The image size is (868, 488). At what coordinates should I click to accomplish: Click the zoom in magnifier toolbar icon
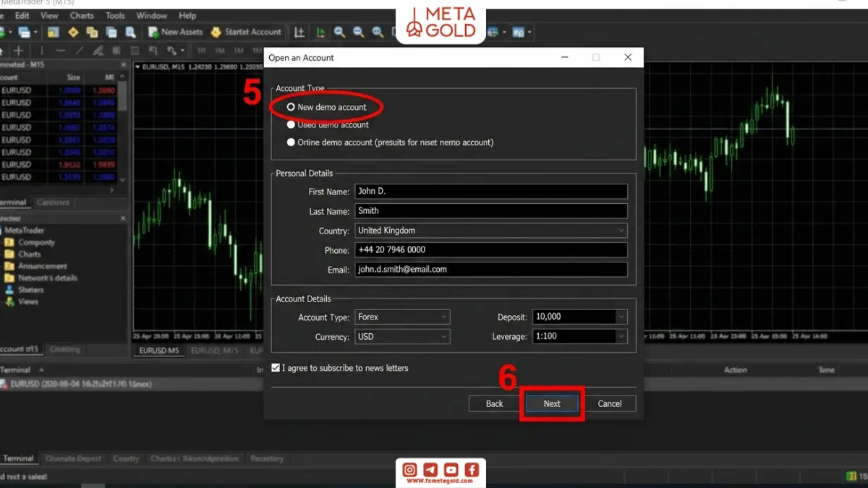pyautogui.click(x=339, y=32)
